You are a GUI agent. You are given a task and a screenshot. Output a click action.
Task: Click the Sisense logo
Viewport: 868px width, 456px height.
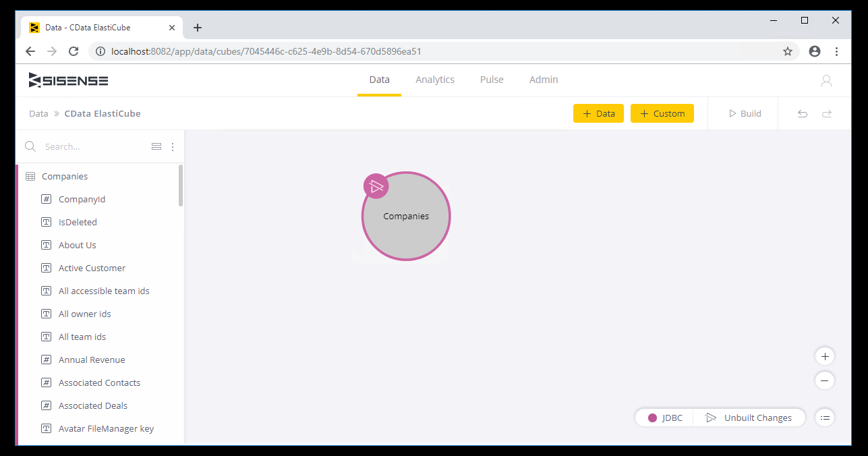tap(69, 80)
